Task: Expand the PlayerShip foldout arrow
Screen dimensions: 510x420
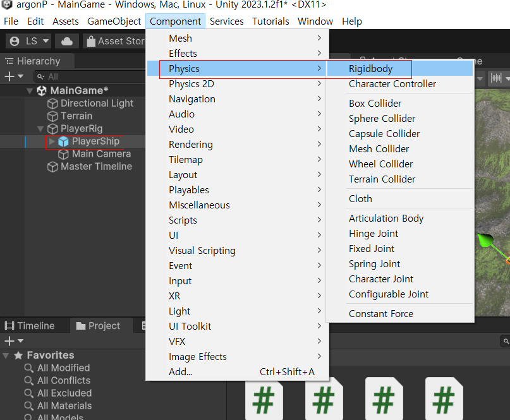Action: [52, 141]
